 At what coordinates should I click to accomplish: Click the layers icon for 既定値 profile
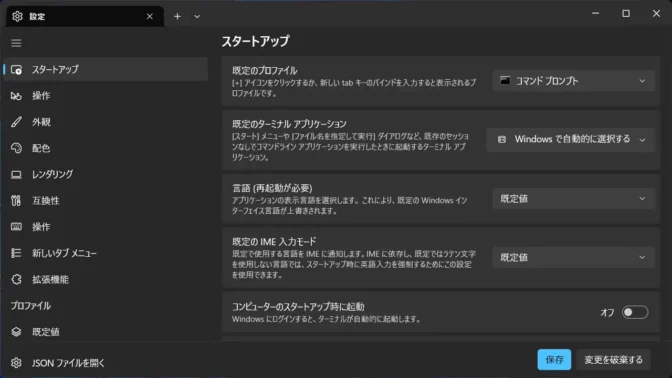(16, 332)
